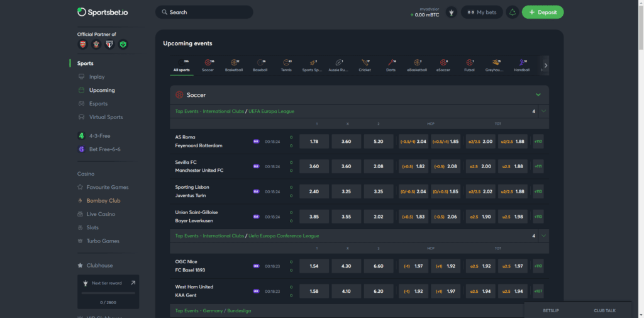Open the green esports partner badge
644x318 pixels.
(x=123, y=45)
